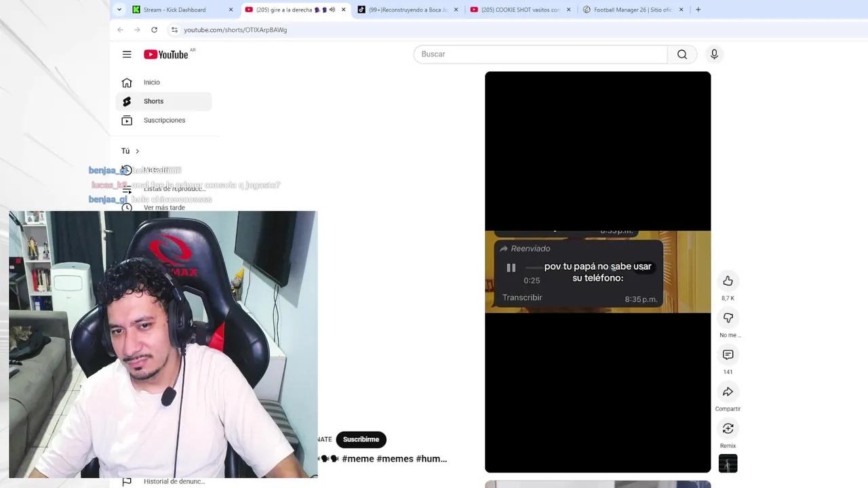This screenshot has width=868, height=488.
Task: Click the Compartir share icon
Action: coord(728,392)
